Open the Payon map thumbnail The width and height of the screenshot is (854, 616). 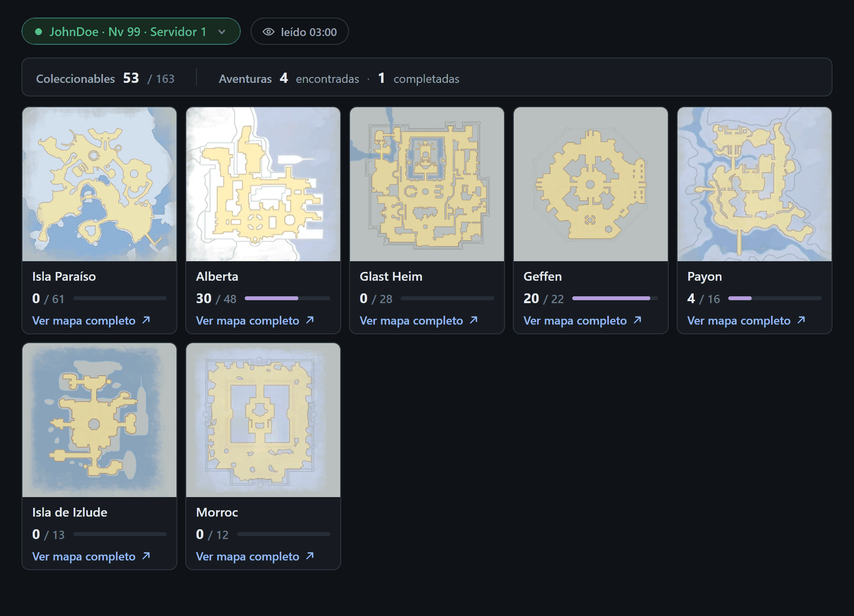[755, 184]
